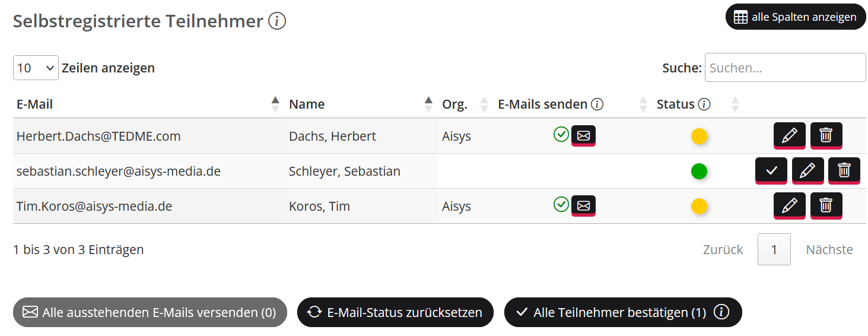This screenshot has width=868, height=336.
Task: Show info for E-Mails senden column
Action: tap(597, 104)
